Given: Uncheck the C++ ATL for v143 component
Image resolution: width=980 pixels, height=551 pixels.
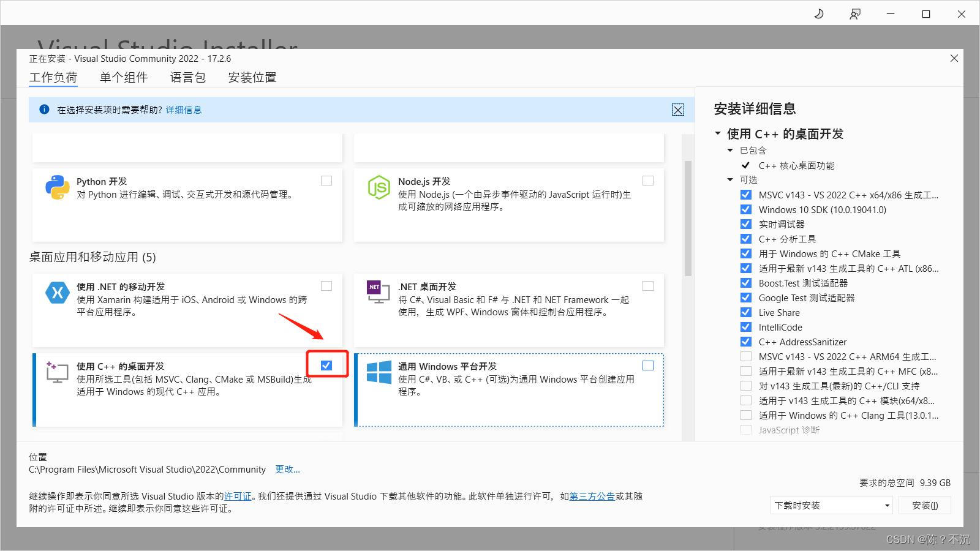Looking at the screenshot, I should [745, 268].
